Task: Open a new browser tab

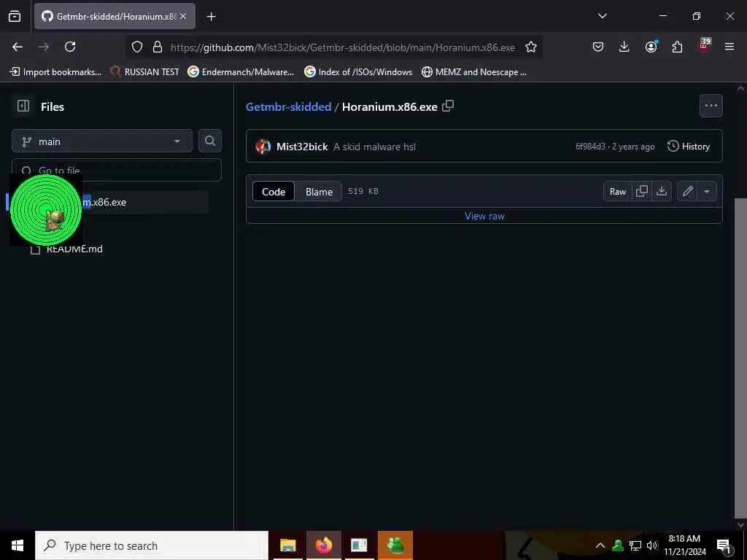Action: pyautogui.click(x=211, y=17)
